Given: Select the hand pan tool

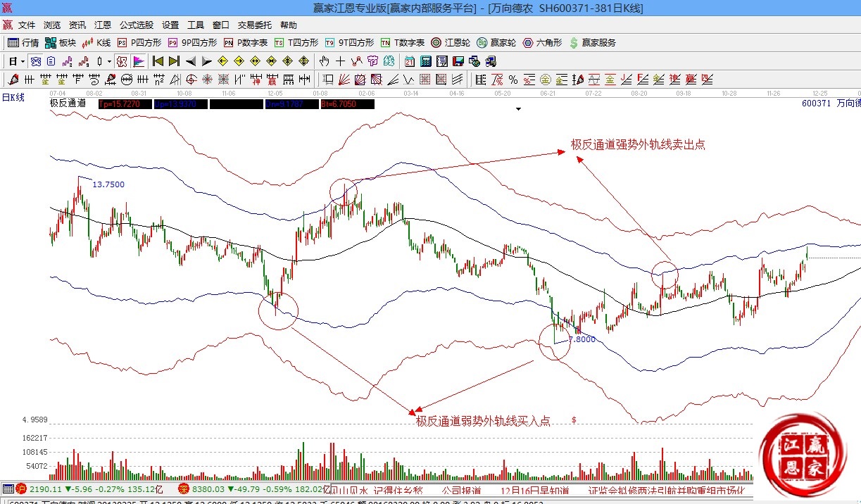Looking at the screenshot, I should pyautogui.click(x=325, y=61).
